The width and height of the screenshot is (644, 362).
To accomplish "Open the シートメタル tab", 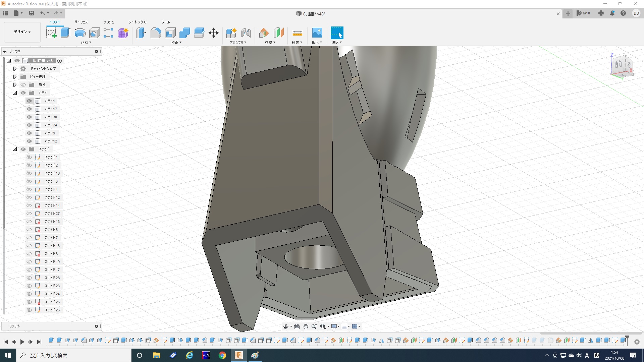I will (137, 22).
